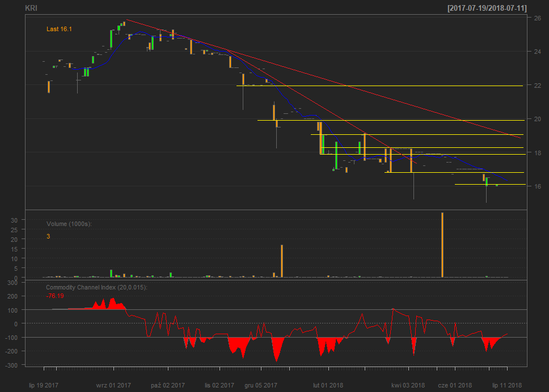Click price axis label 16

(x=538, y=186)
